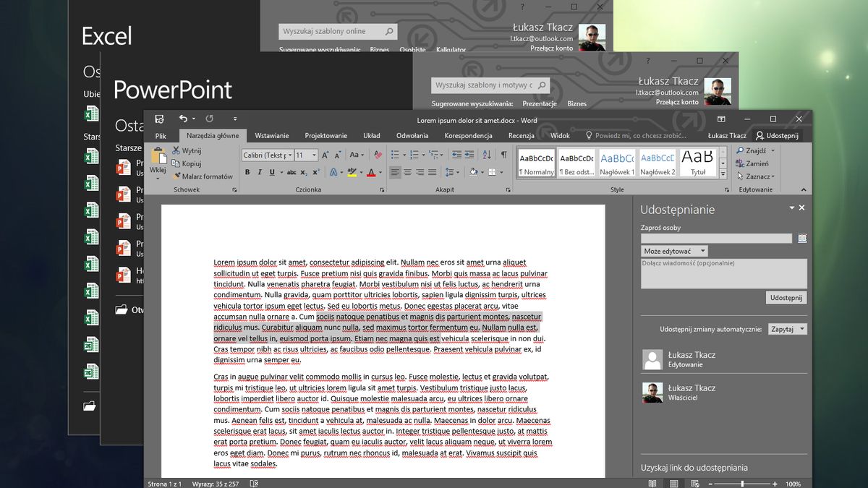Click the Malarz formatów brush icon

(x=176, y=176)
